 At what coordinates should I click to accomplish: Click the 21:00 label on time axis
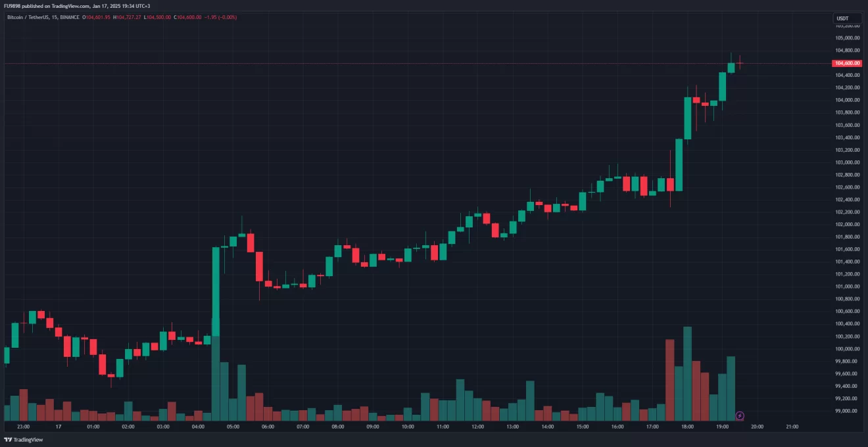[792, 427]
